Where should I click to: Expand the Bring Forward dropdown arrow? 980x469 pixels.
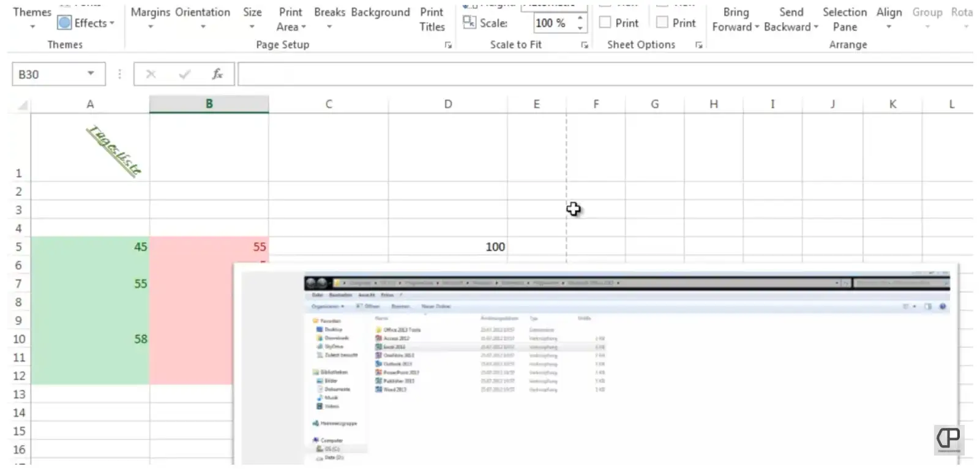tap(757, 27)
